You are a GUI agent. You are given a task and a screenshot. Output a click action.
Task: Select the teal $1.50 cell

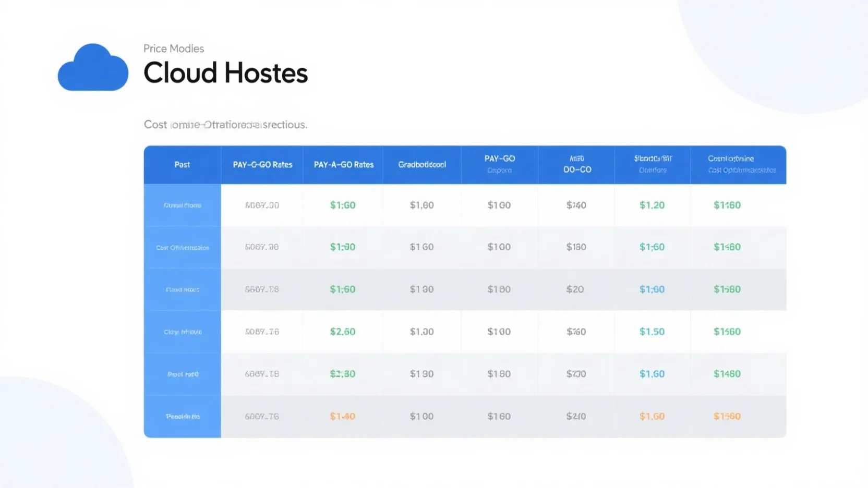pos(652,332)
